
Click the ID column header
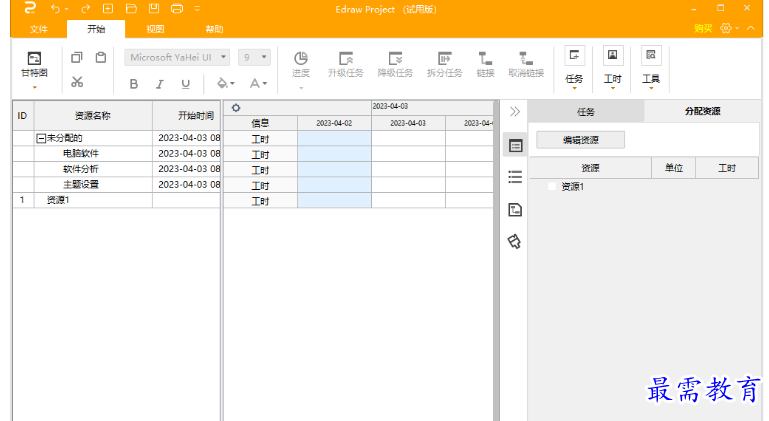[x=23, y=116]
